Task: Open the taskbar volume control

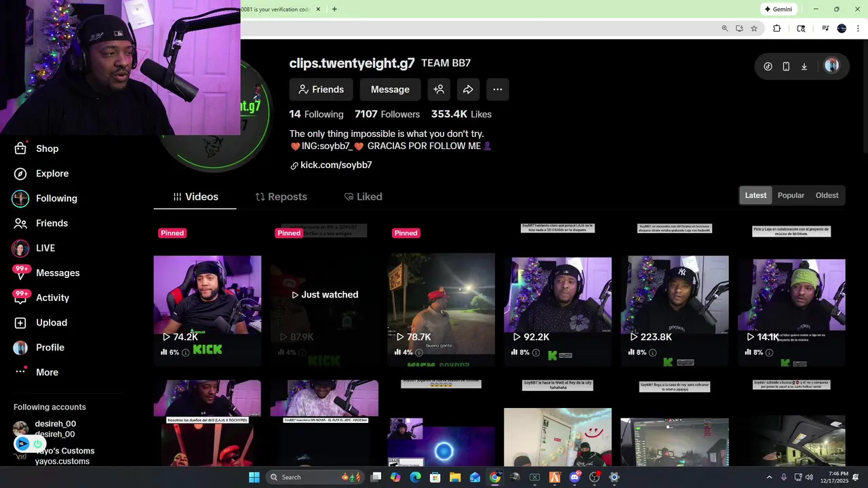Action: point(810,477)
